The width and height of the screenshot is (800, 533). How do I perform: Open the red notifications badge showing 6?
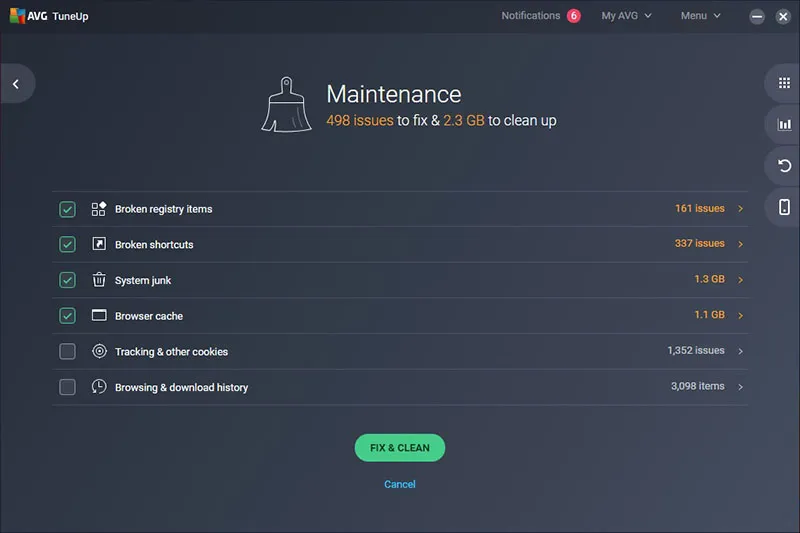click(x=573, y=16)
